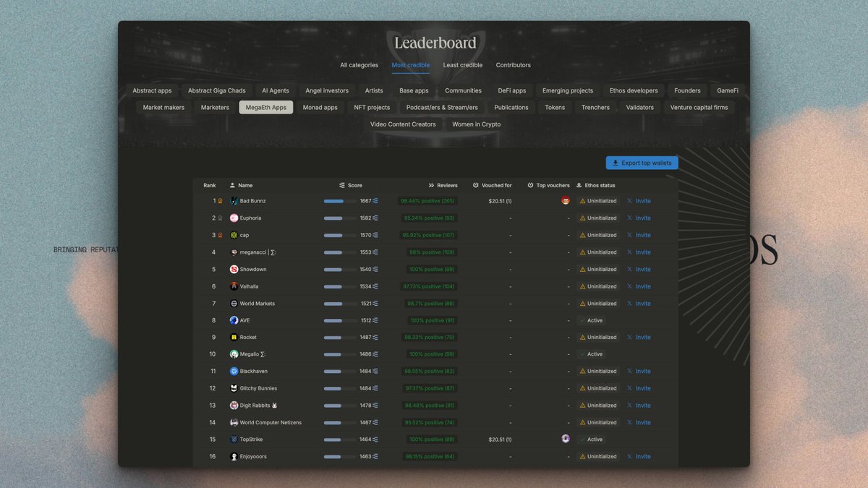
Task: Click Digit Rabbits avatar icon
Action: click(234, 406)
